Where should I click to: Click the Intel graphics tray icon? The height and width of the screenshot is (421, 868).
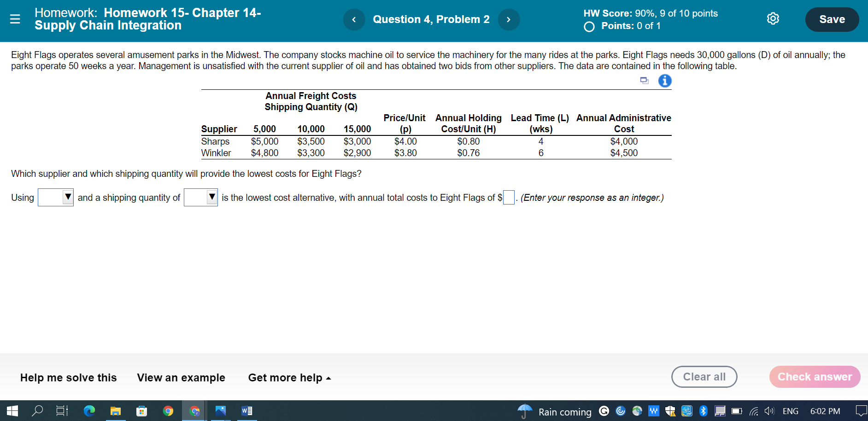click(686, 411)
